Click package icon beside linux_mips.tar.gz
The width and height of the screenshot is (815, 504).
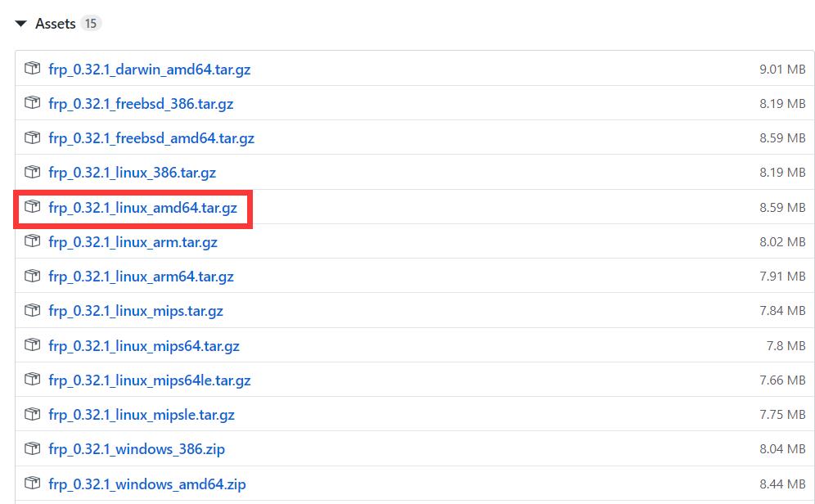[x=32, y=310]
